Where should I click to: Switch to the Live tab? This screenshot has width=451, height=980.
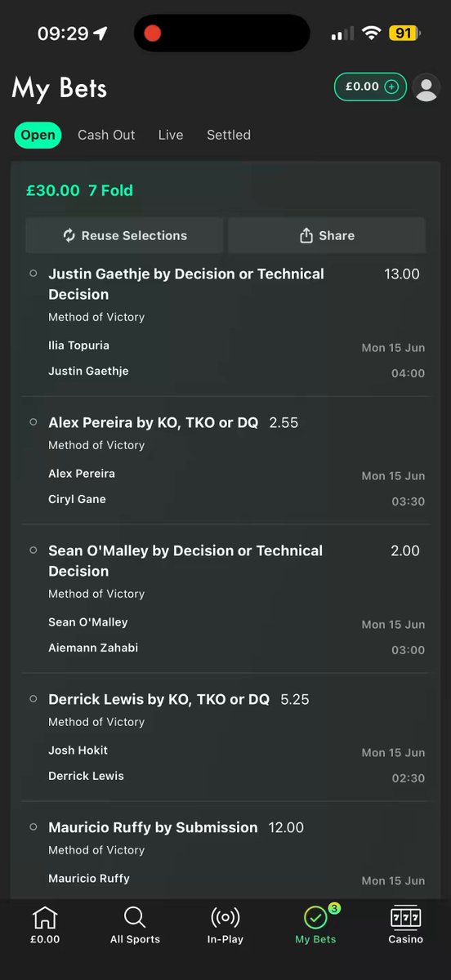[x=171, y=135]
